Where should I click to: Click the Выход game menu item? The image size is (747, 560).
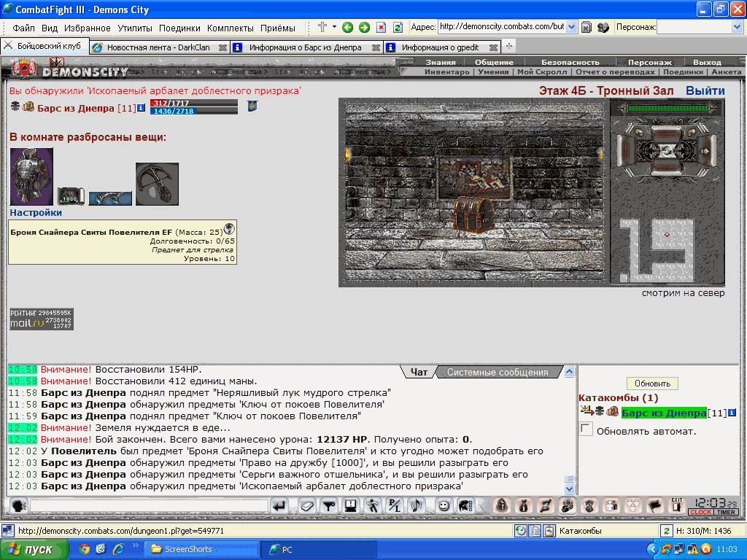(707, 62)
